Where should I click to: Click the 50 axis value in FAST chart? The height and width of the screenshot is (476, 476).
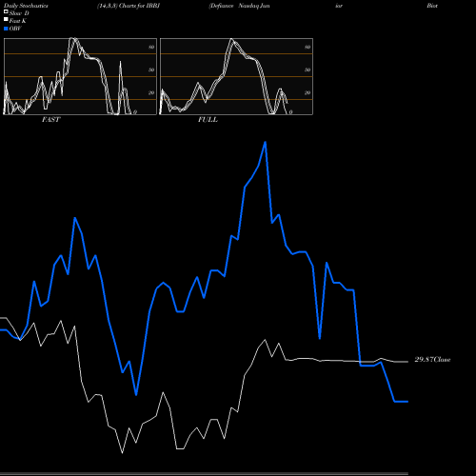pos(151,70)
